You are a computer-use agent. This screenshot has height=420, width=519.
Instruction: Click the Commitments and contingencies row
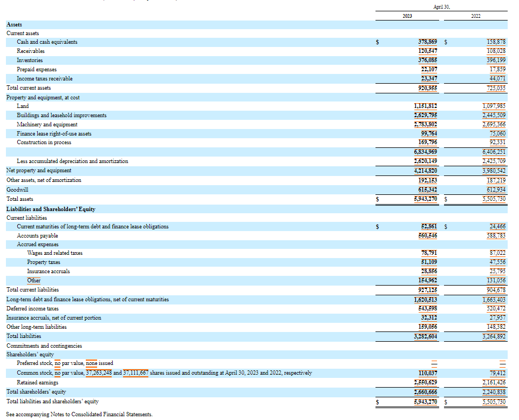coord(43,345)
